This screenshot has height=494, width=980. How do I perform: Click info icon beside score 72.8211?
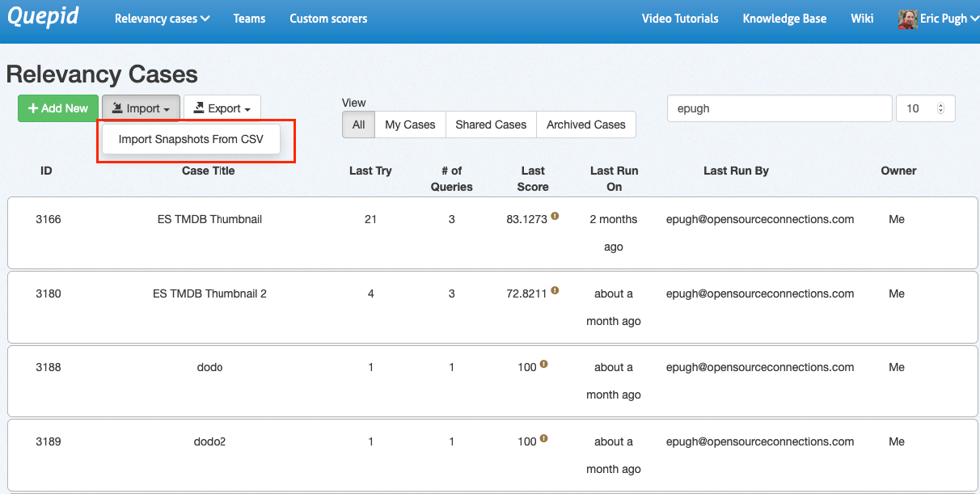pos(555,291)
